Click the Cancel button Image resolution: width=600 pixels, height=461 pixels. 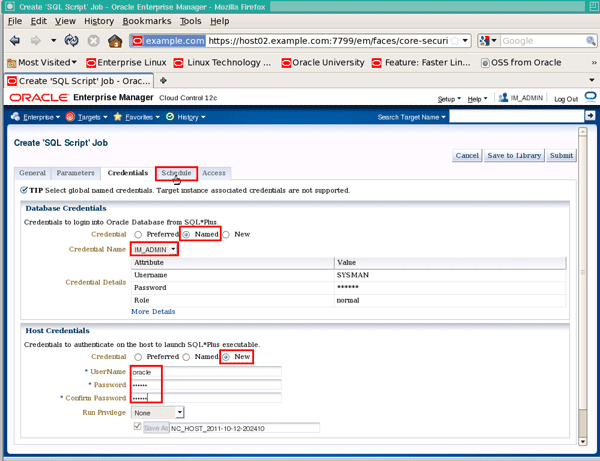click(467, 155)
